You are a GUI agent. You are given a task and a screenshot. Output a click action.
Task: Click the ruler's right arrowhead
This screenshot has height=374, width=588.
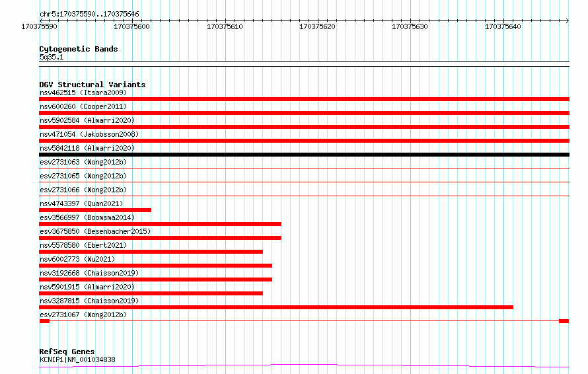pyautogui.click(x=568, y=20)
